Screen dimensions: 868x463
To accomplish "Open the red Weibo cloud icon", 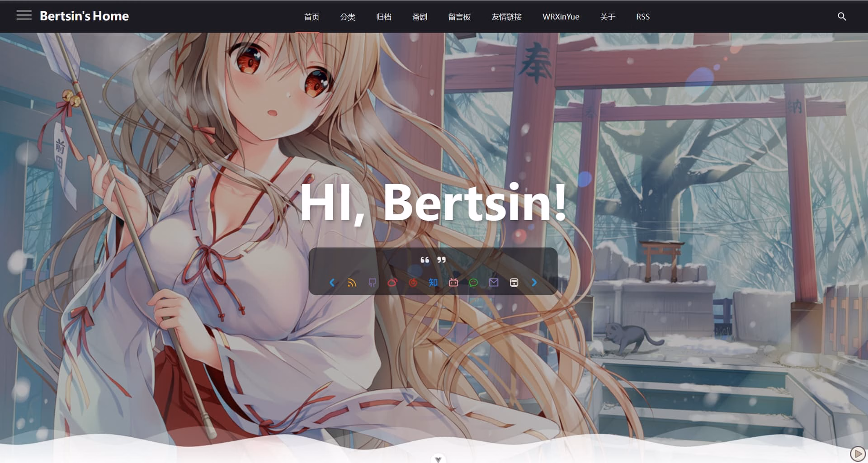I will click(392, 283).
